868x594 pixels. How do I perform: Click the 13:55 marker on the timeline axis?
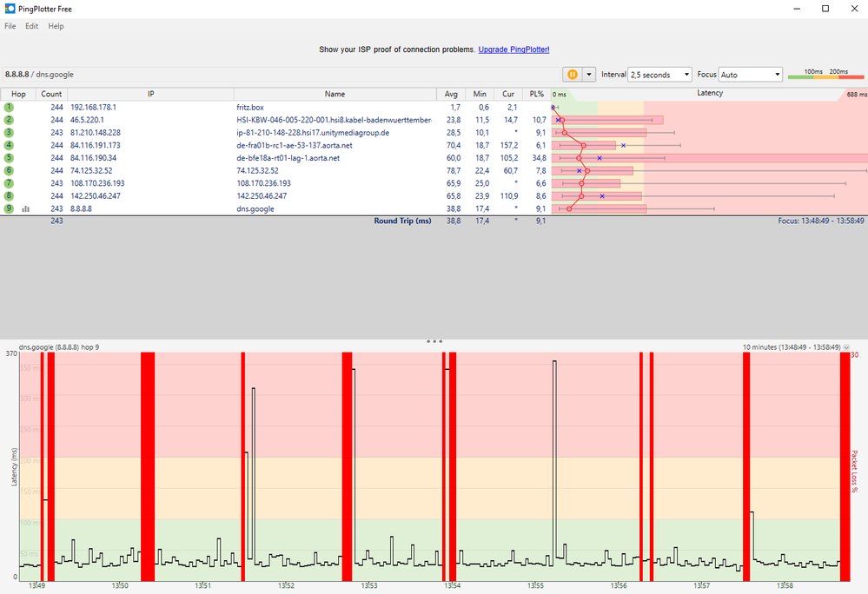coord(535,585)
